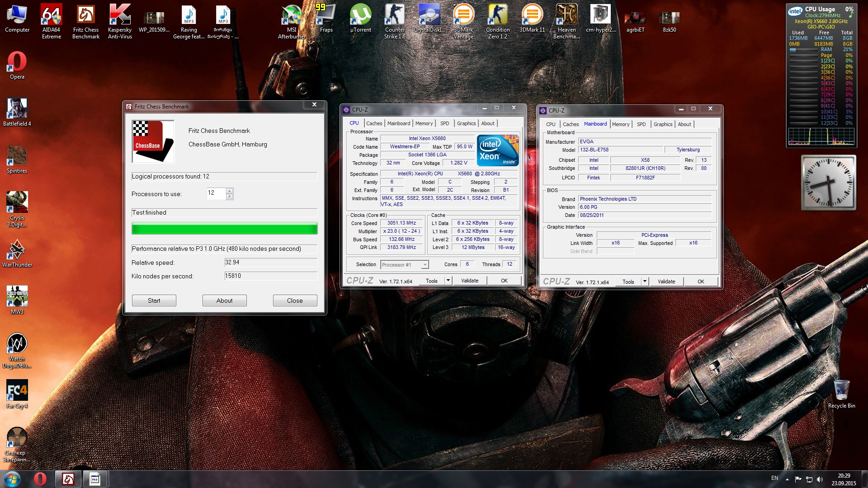Open Raving George MP3 file
The image size is (868, 488).
coord(189,21)
